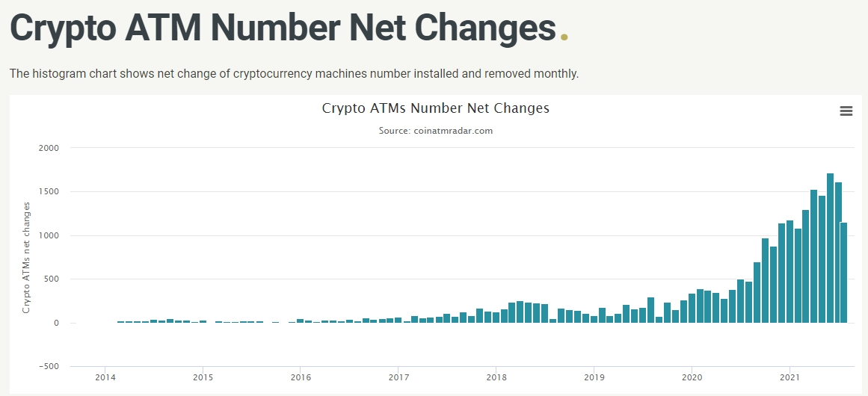This screenshot has height=396, width=868.
Task: Click the rightmost bar in the chart
Action: coord(843,273)
